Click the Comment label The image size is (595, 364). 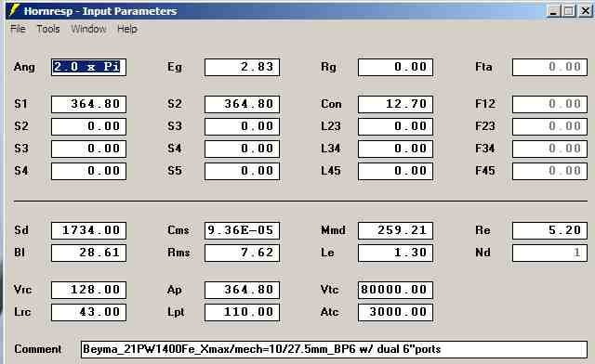[37, 349]
